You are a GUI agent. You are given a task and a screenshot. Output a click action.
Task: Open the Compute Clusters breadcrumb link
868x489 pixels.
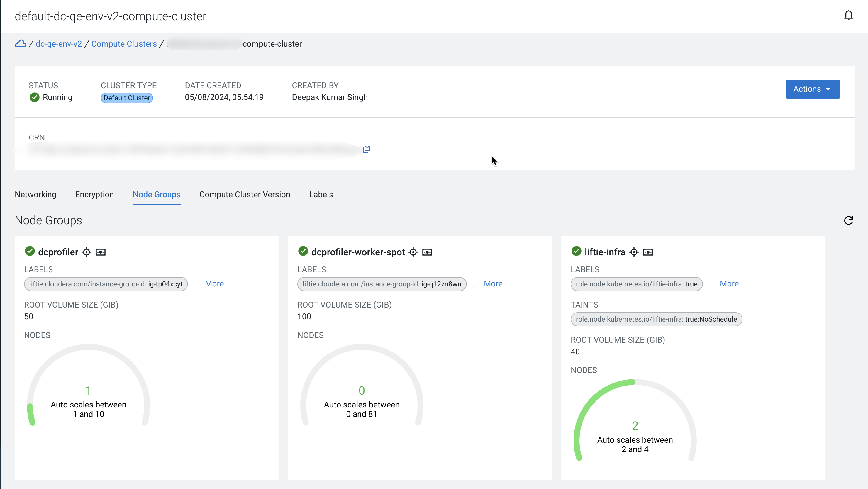tap(124, 44)
